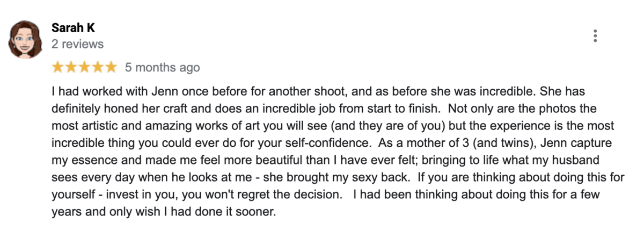
Task: Click the line starting 'most artistic and amazing'
Action: [x=333, y=126]
